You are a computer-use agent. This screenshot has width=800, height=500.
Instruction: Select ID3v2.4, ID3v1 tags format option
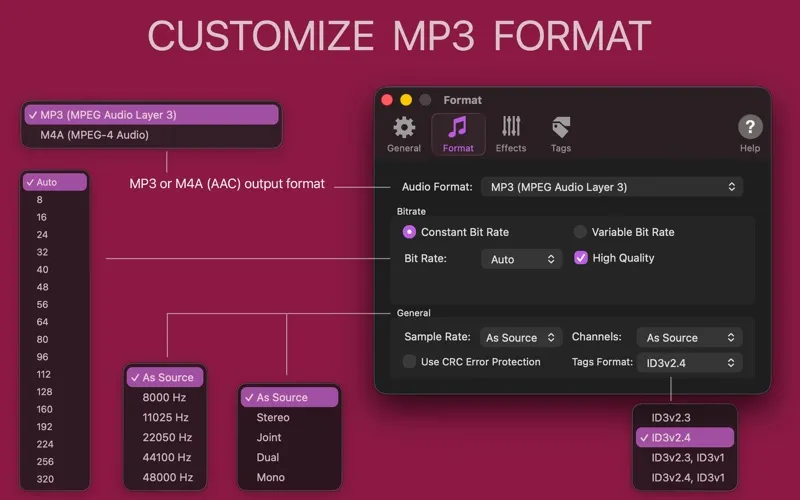point(685,478)
